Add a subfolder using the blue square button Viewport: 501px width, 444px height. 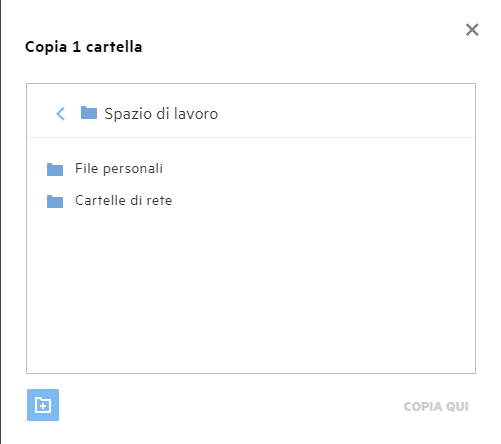pos(43,405)
